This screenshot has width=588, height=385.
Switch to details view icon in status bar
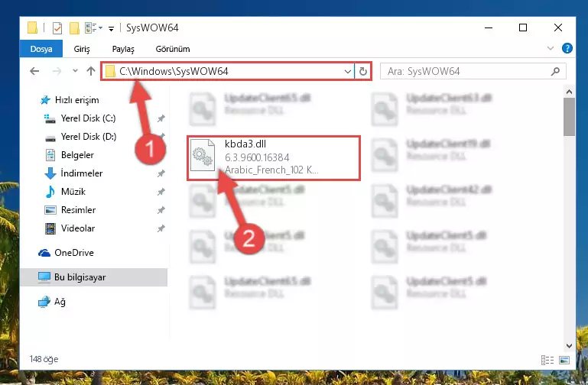[547, 360]
